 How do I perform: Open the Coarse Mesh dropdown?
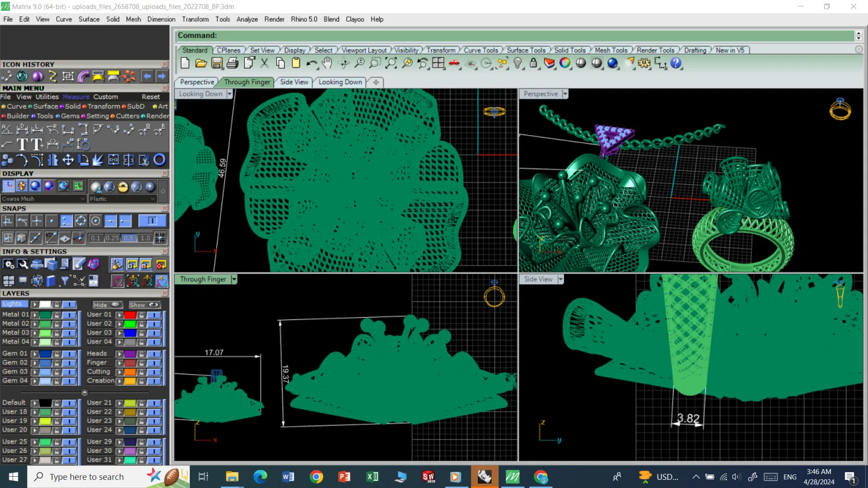coord(43,199)
